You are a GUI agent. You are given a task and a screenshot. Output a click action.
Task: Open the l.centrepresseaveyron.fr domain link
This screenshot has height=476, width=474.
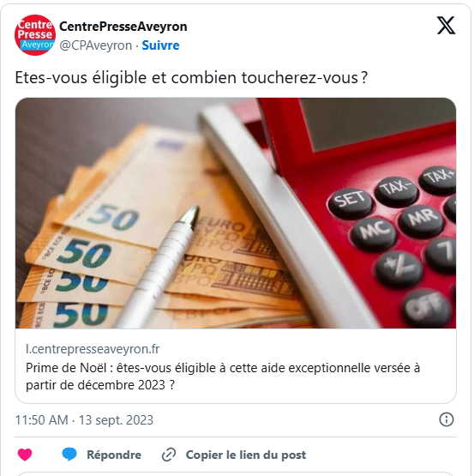pos(93,349)
